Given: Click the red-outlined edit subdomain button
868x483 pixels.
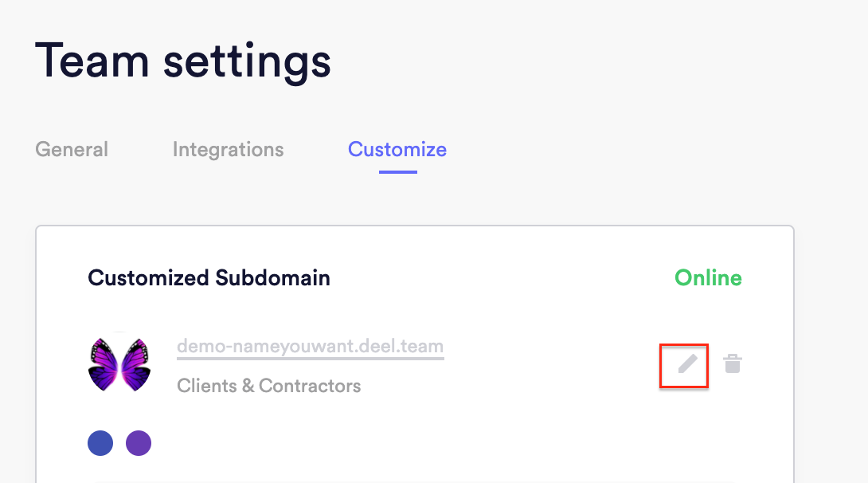Looking at the screenshot, I should pyautogui.click(x=684, y=366).
